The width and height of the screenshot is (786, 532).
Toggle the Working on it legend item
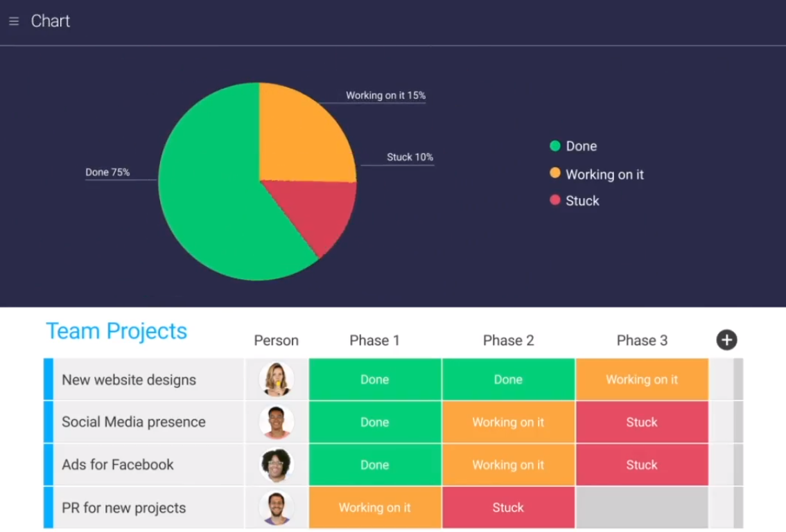[597, 175]
